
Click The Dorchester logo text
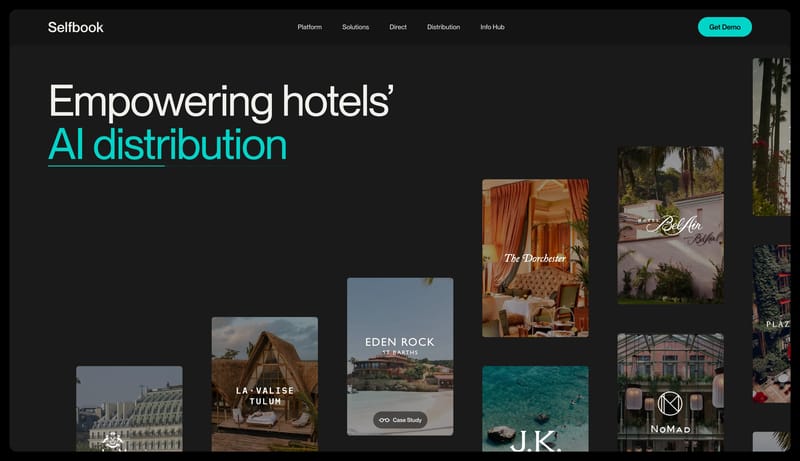535,258
